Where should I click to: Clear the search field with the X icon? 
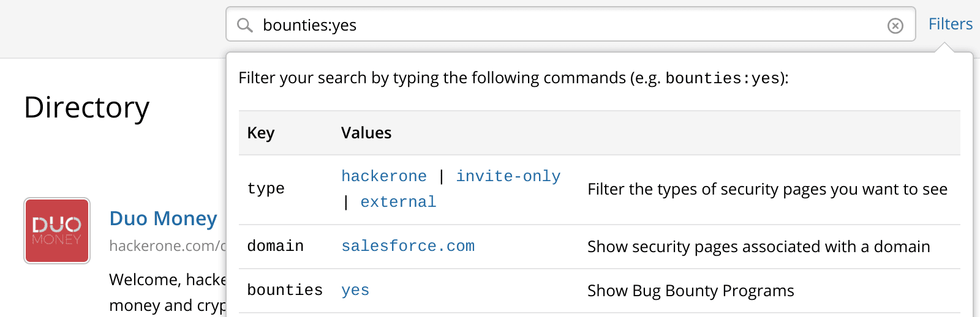895,26
